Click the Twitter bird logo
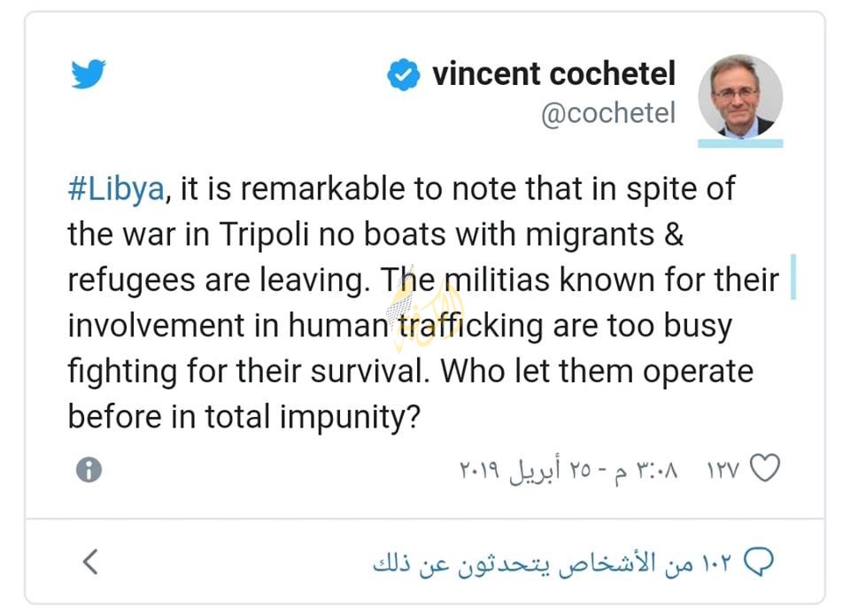This screenshot has height=616, width=850. [89, 75]
